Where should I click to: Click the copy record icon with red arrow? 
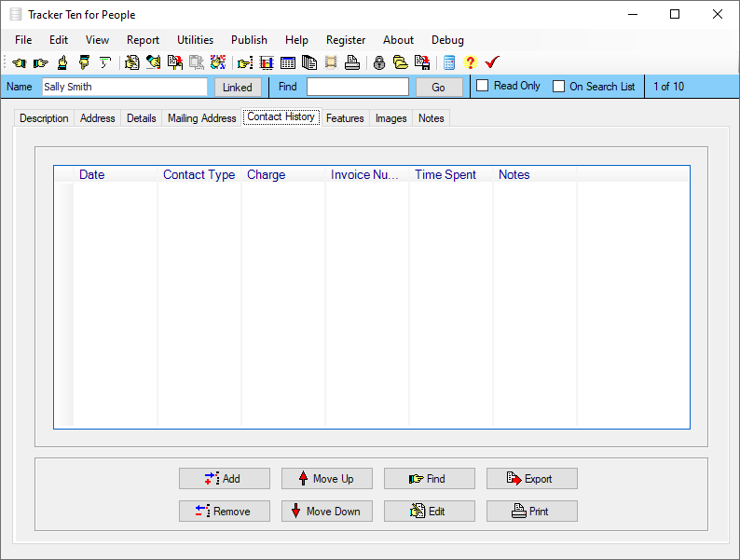coord(175,62)
